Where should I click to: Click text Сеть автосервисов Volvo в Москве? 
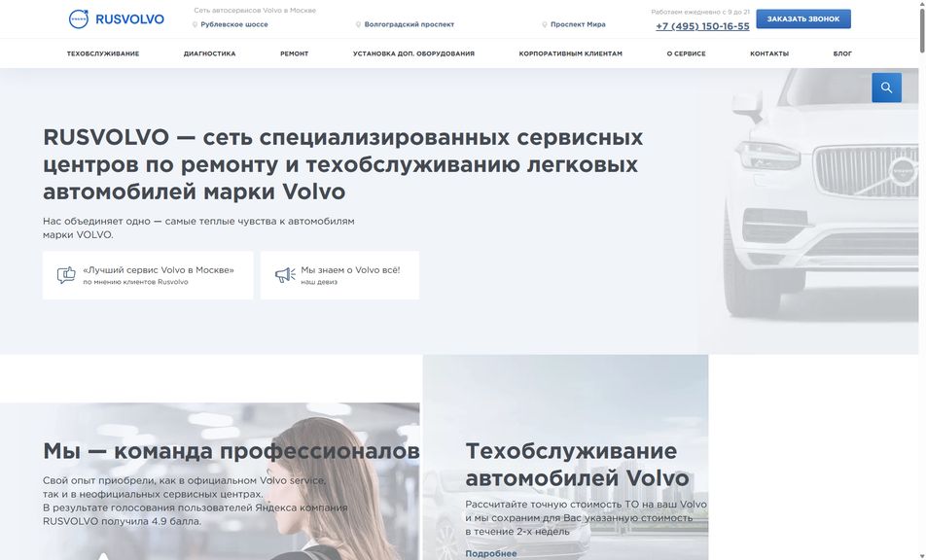pos(255,11)
